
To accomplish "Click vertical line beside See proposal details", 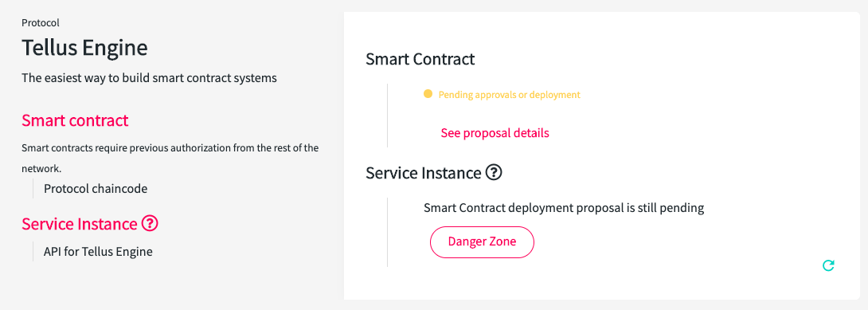I will click(x=388, y=116).
